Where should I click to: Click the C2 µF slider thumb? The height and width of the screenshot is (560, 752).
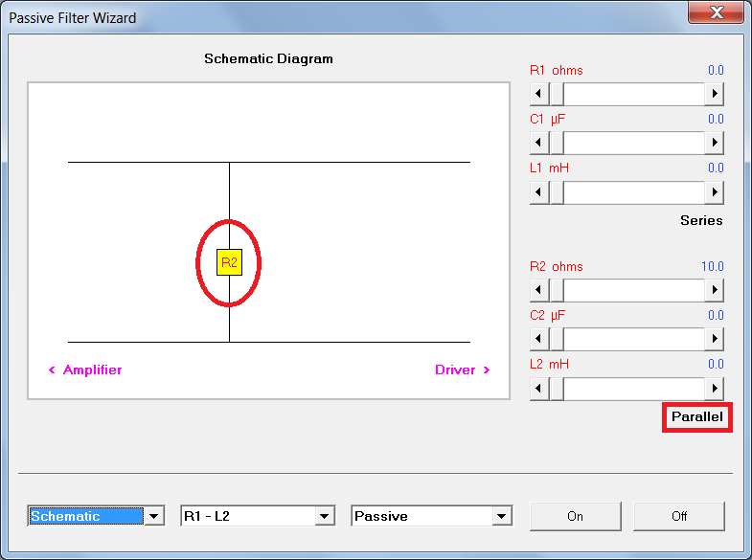[x=557, y=339]
